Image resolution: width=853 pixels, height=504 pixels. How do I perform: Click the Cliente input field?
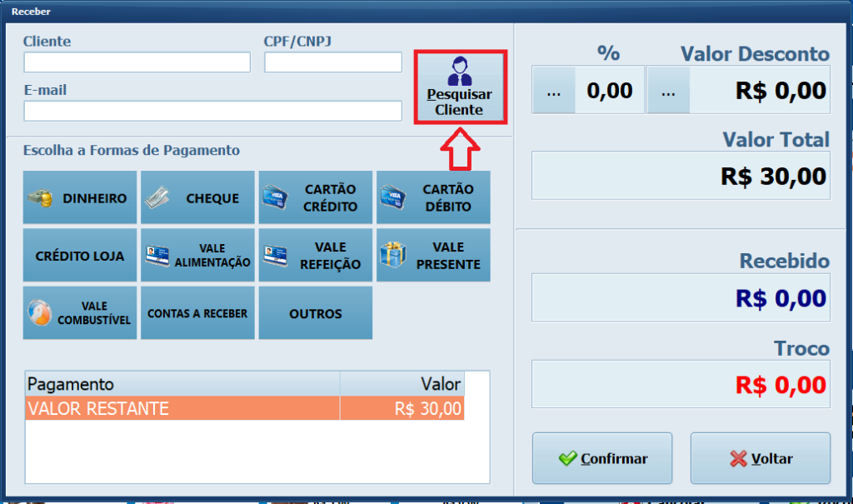[x=137, y=62]
